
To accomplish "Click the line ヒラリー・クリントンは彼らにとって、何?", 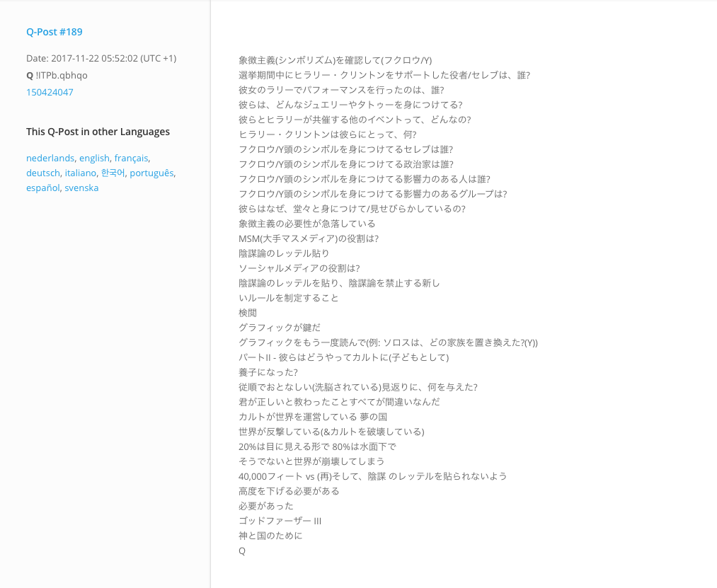I will coord(328,134).
